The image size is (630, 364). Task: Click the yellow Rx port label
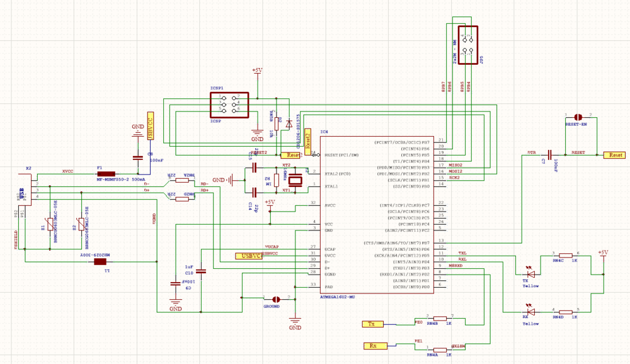pyautogui.click(x=372, y=346)
